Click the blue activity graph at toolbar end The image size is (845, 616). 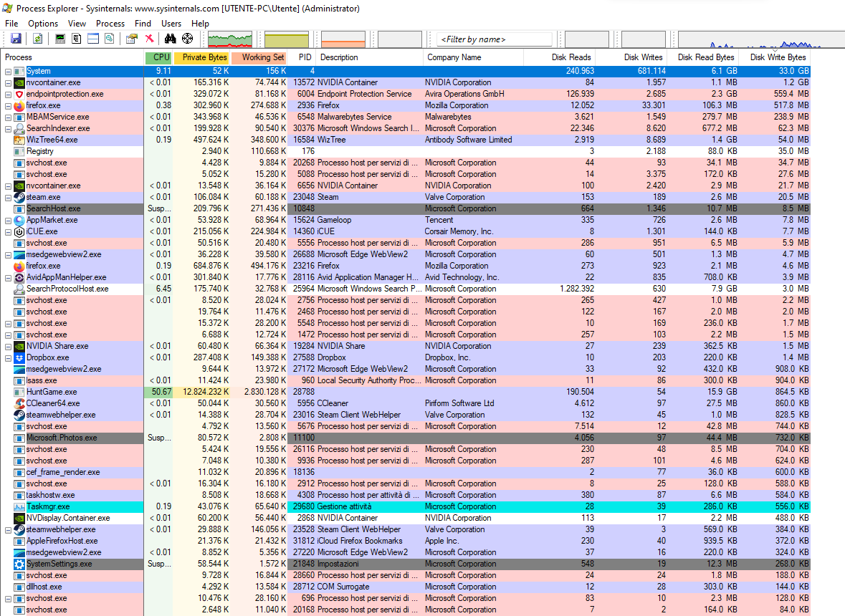[761, 39]
